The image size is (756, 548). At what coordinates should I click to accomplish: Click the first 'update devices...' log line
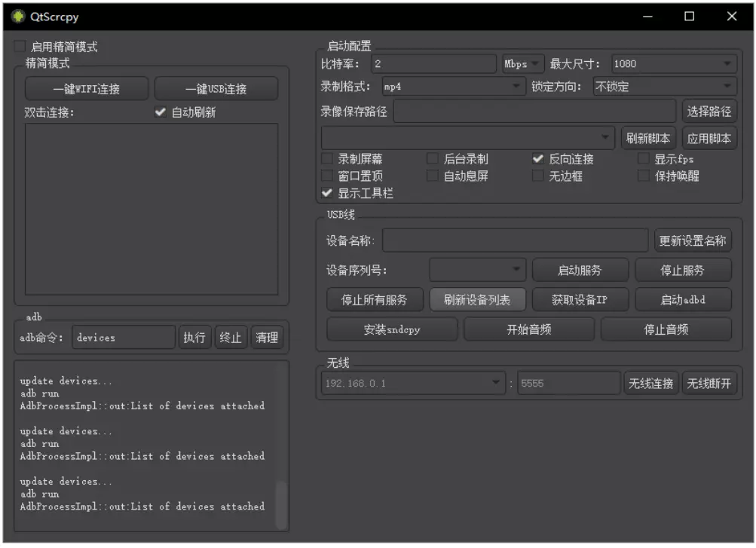coord(66,381)
